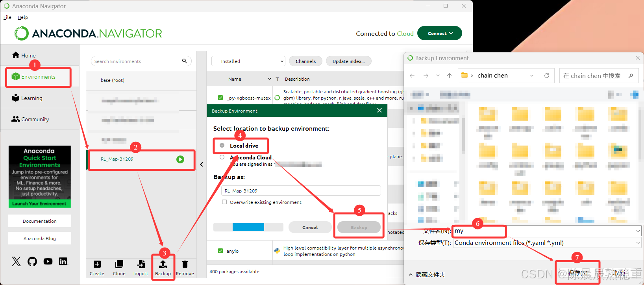Refresh the chain chen folder view
This screenshot has height=285, width=644.
547,76
